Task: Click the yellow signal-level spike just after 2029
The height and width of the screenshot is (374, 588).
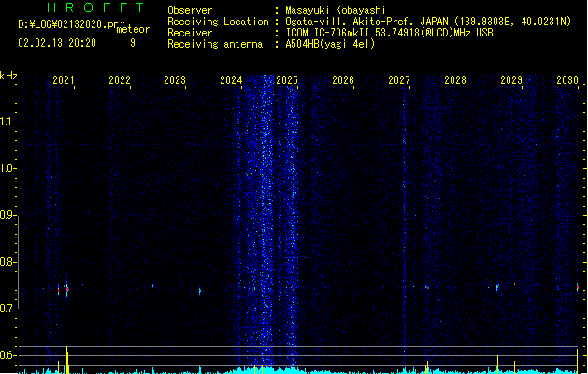Action: pyautogui.click(x=514, y=367)
